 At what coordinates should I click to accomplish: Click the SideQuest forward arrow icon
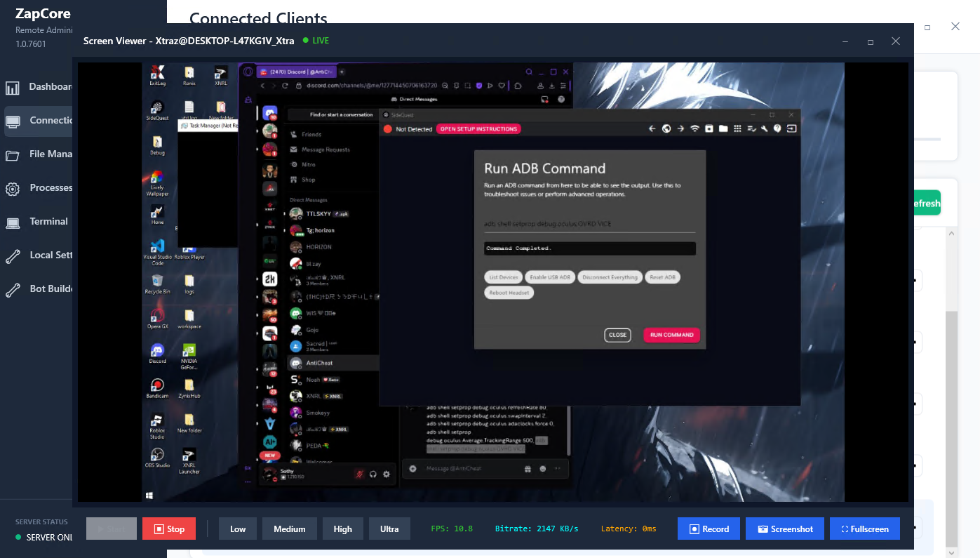point(680,129)
